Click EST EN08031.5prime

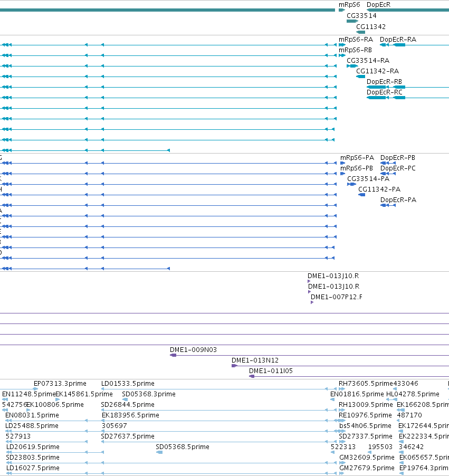tap(32, 415)
